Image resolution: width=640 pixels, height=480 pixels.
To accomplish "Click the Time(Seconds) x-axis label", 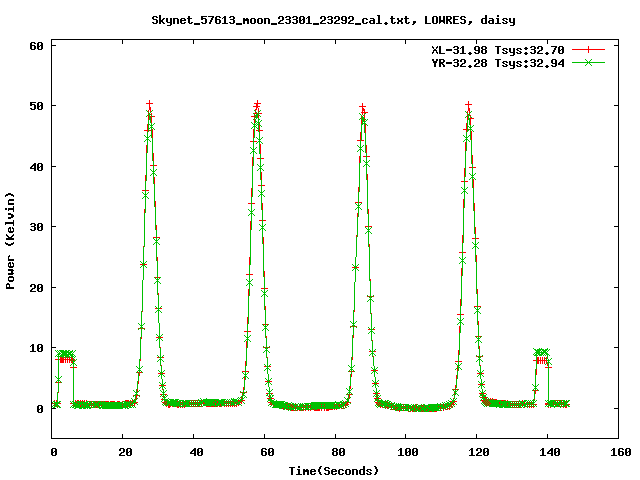I will [335, 469].
